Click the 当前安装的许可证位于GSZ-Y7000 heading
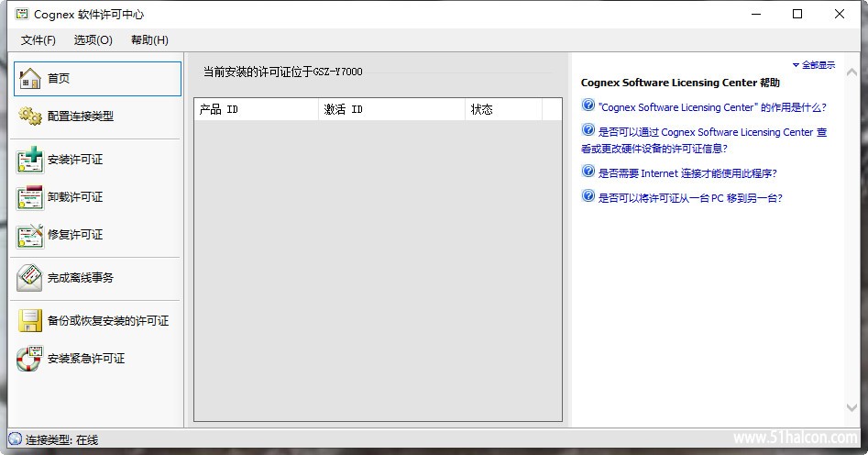This screenshot has height=455, width=868. click(283, 72)
